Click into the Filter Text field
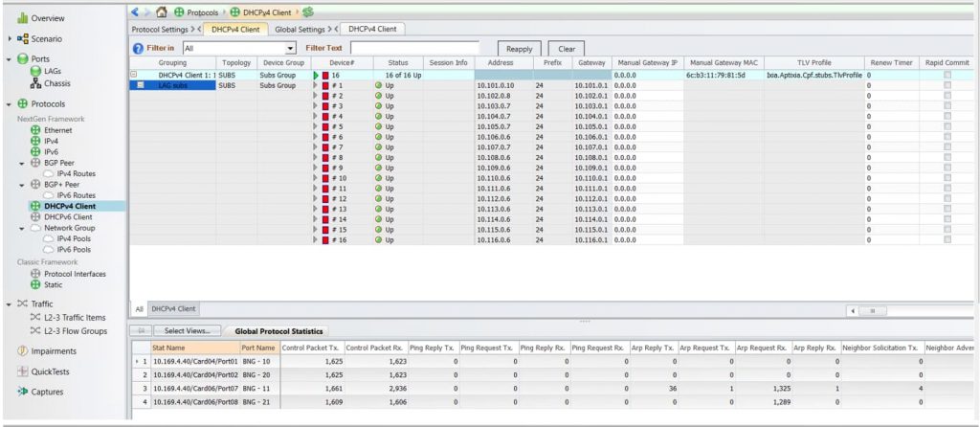The width and height of the screenshot is (980, 427). [414, 48]
